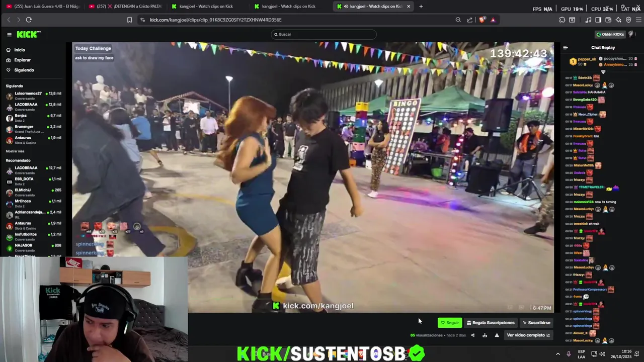Image resolution: width=644 pixels, height=362 pixels.
Task: Open losfutbolitos recommended channel
Action: point(33,236)
